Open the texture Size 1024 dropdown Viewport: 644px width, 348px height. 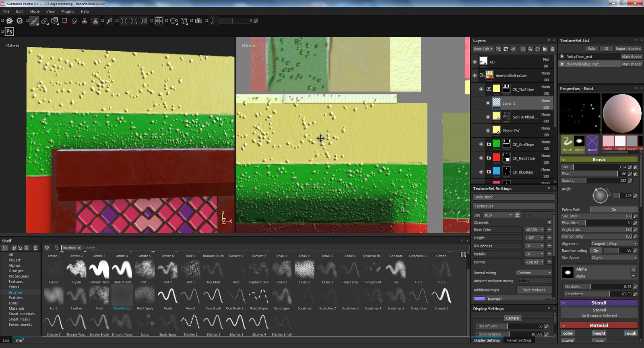(x=498, y=215)
